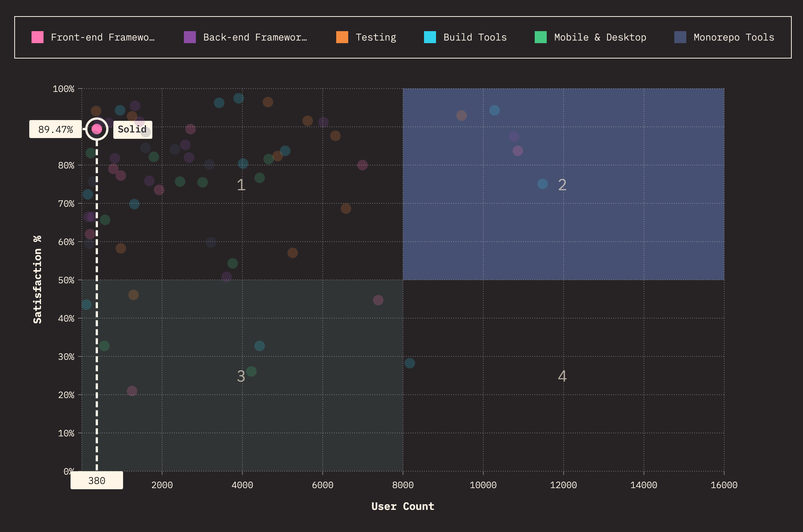
Task: Click the cyan Build Tools legend swatch
Action: [x=430, y=37]
